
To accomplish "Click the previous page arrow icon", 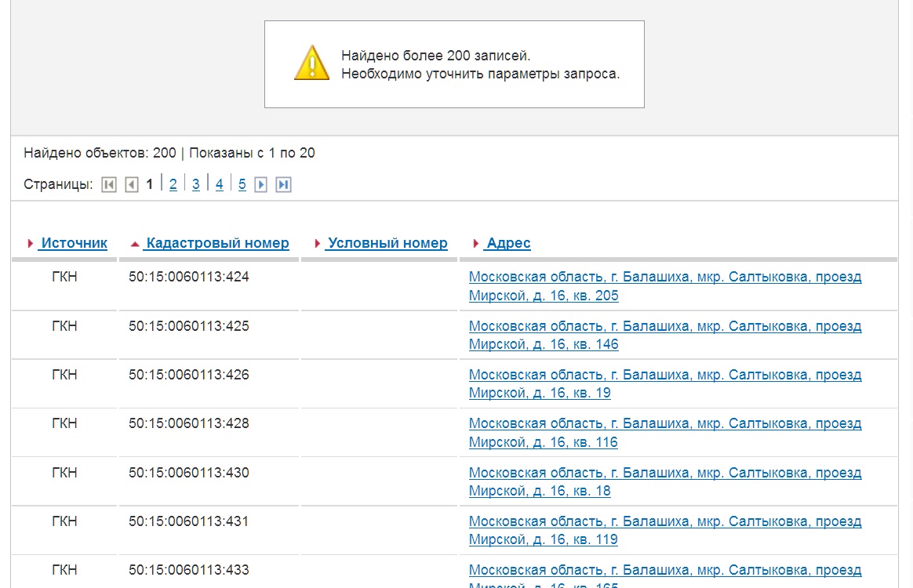I will pos(132,185).
